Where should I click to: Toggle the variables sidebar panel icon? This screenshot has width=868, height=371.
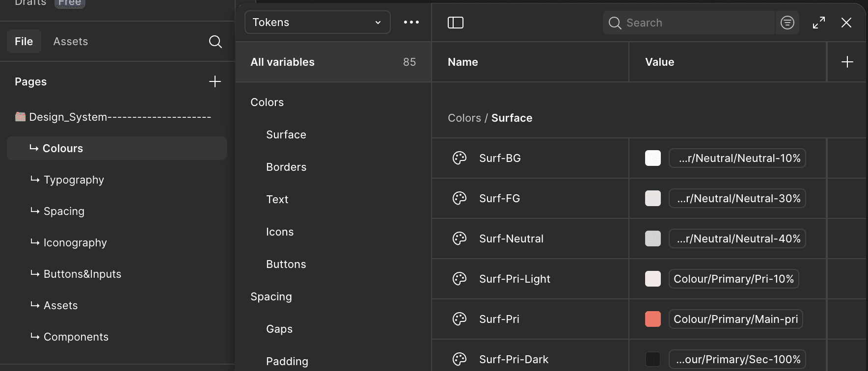456,23
